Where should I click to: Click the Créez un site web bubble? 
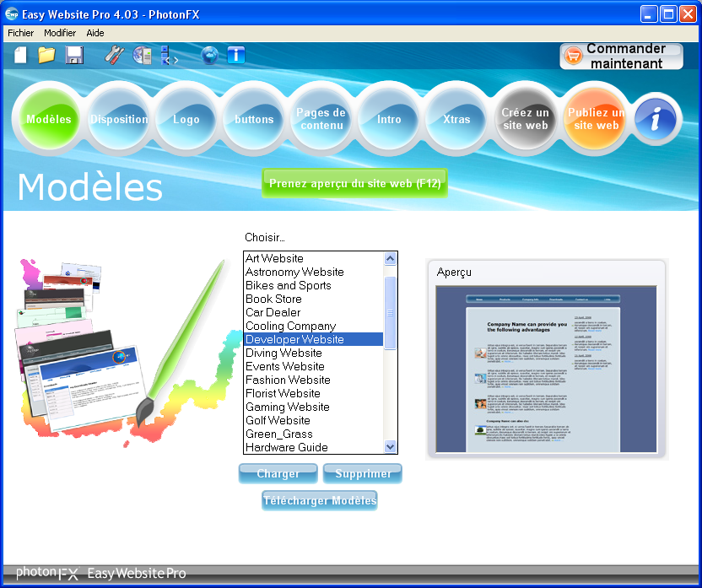point(525,119)
